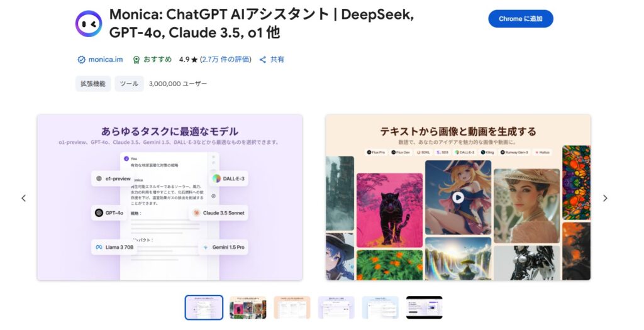The image size is (644, 330).
Task: Advance carousel with right chevron arrow
Action: tap(605, 198)
